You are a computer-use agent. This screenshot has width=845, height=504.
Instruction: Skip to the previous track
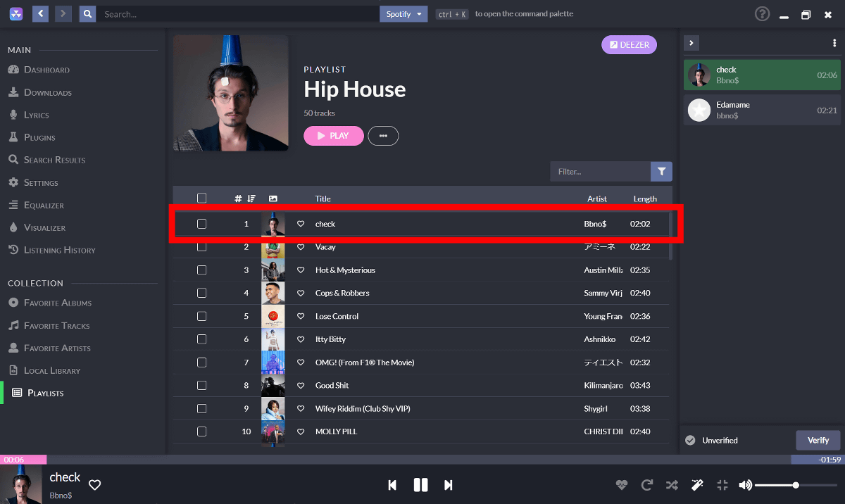pos(392,484)
